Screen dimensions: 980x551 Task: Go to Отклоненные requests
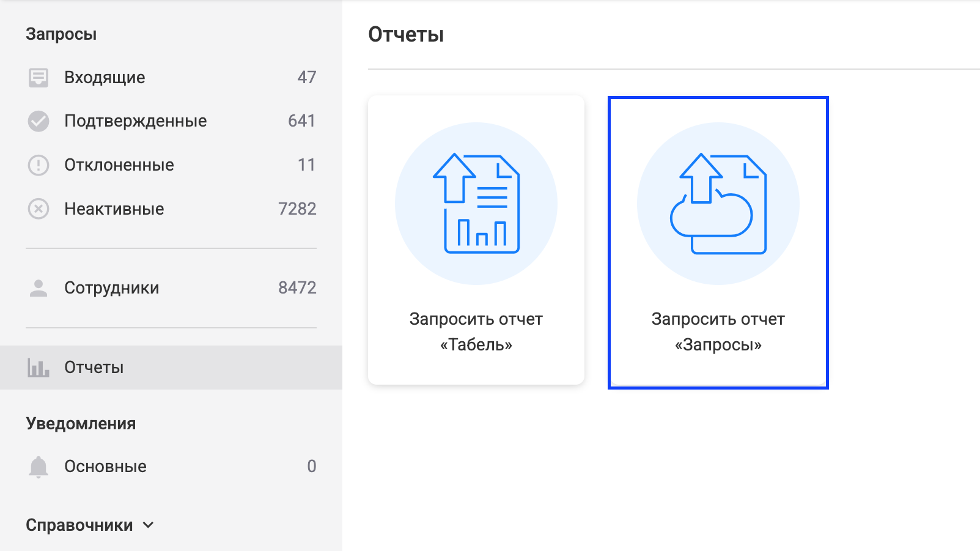point(119,165)
